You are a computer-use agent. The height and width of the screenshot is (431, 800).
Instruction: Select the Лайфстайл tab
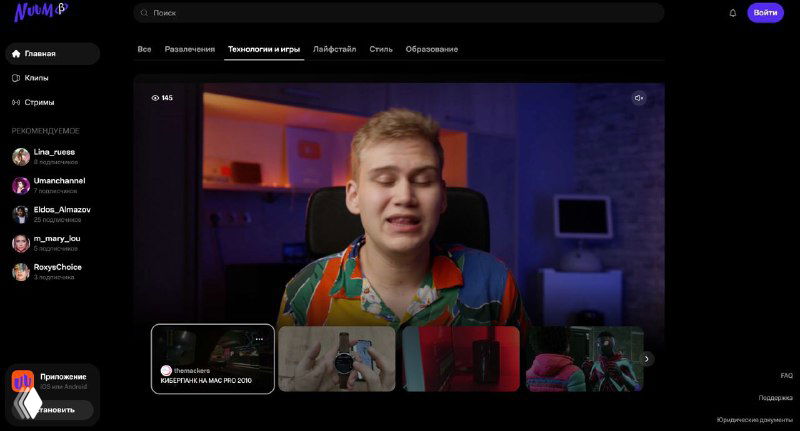[x=334, y=49]
